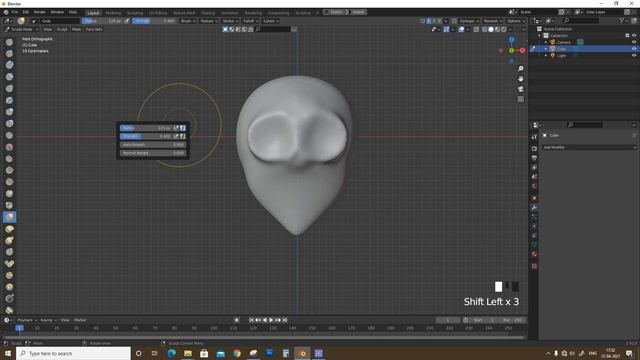Image resolution: width=640 pixels, height=360 pixels.
Task: Open the Edit menu
Action: 26,12
